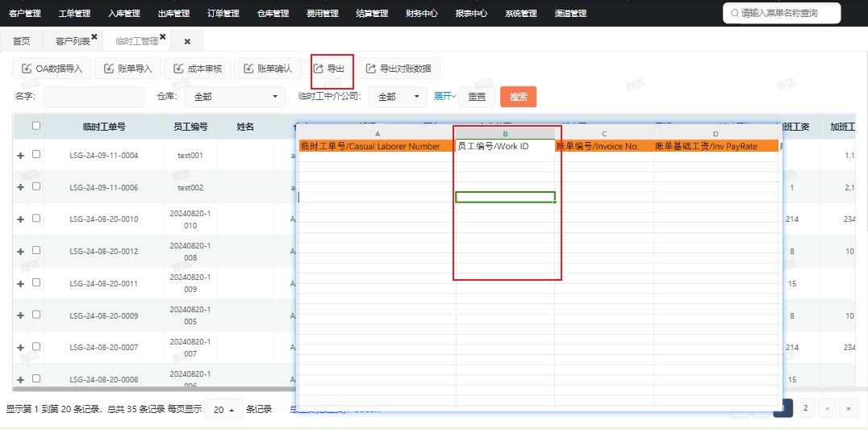This screenshot has width=868, height=430.
Task: Switch to the 客户列表 tab
Action: (73, 41)
